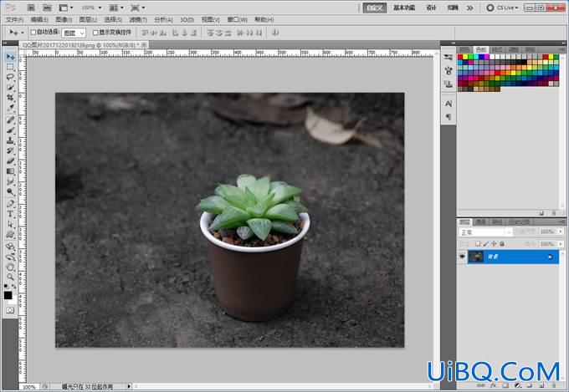Open the 编辑(E) menu
This screenshot has height=392, width=569.
click(39, 19)
